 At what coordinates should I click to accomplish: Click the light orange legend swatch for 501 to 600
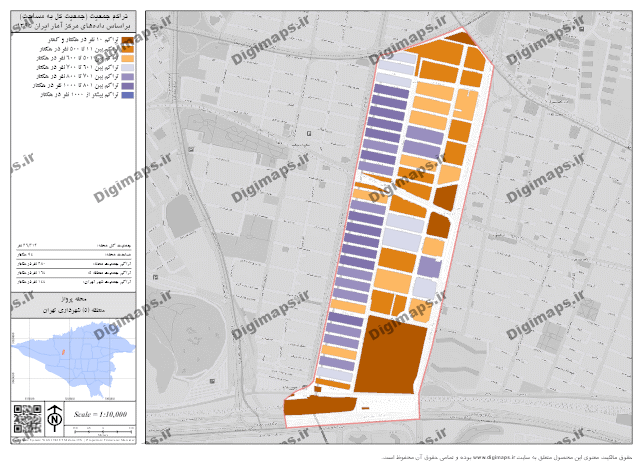click(128, 58)
